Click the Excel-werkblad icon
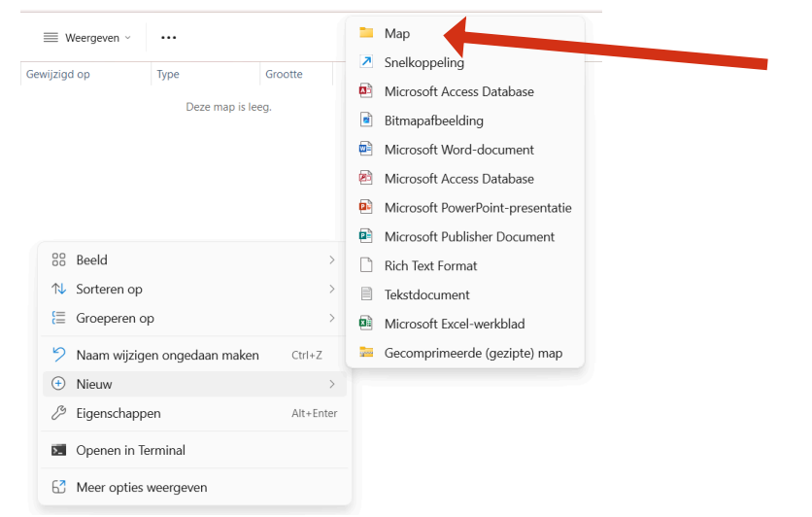Screen dimensions: 812x517 (x=366, y=324)
